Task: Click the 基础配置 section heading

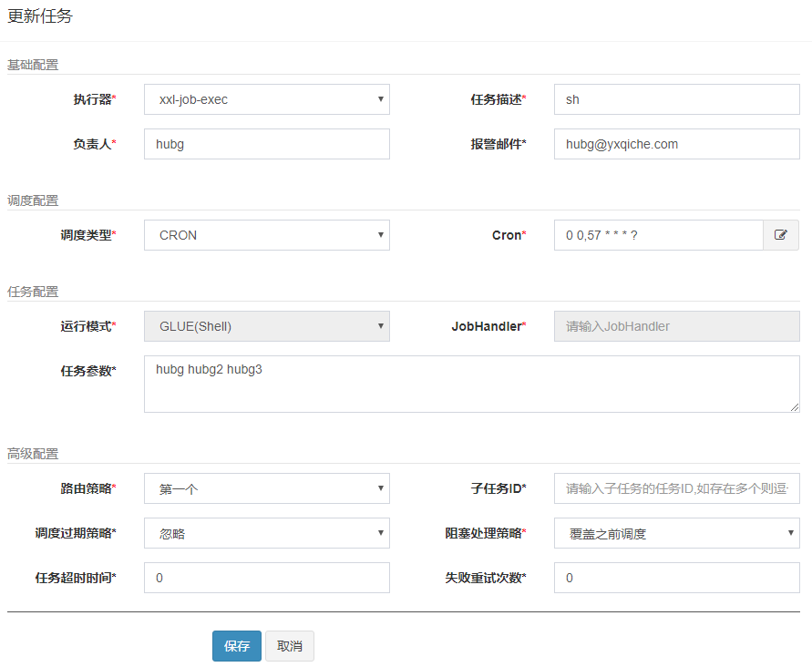Action: point(33,65)
